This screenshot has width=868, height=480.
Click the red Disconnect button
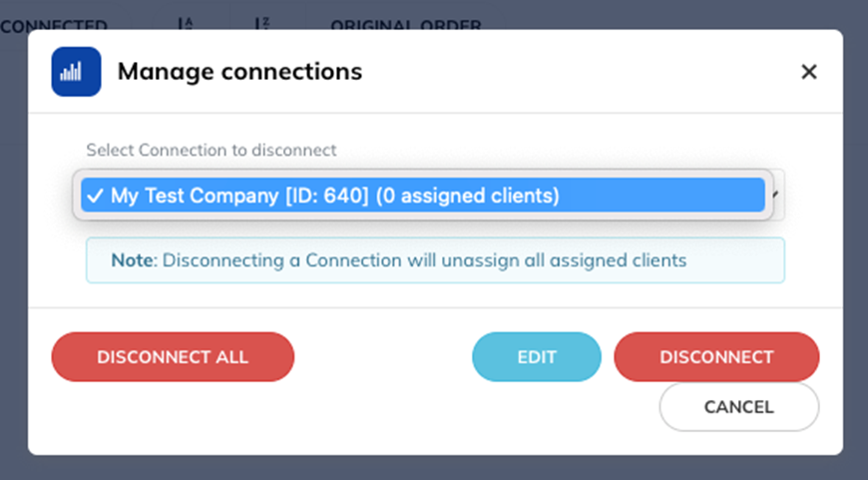[x=716, y=357]
